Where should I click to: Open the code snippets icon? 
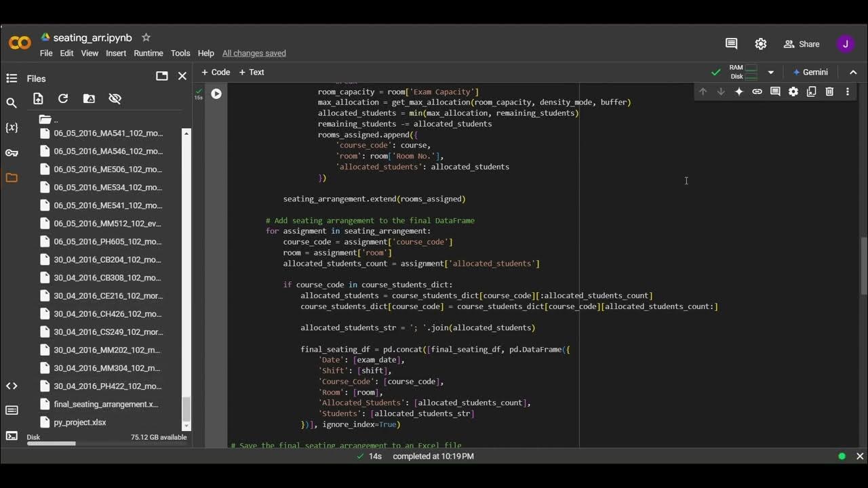pyautogui.click(x=12, y=386)
